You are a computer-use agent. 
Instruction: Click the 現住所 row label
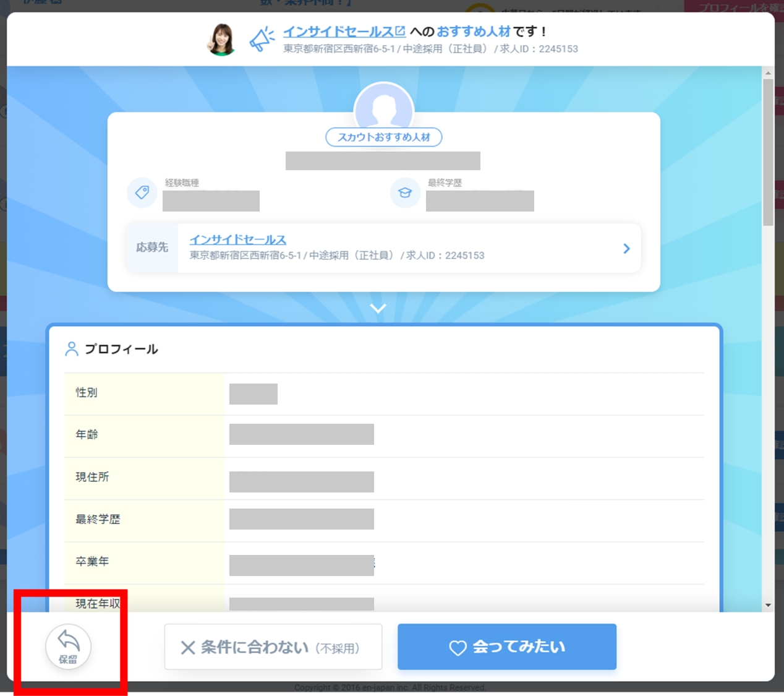92,477
